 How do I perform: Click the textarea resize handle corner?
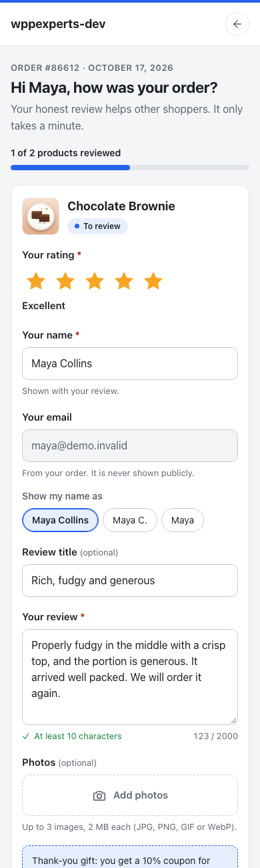(233, 720)
